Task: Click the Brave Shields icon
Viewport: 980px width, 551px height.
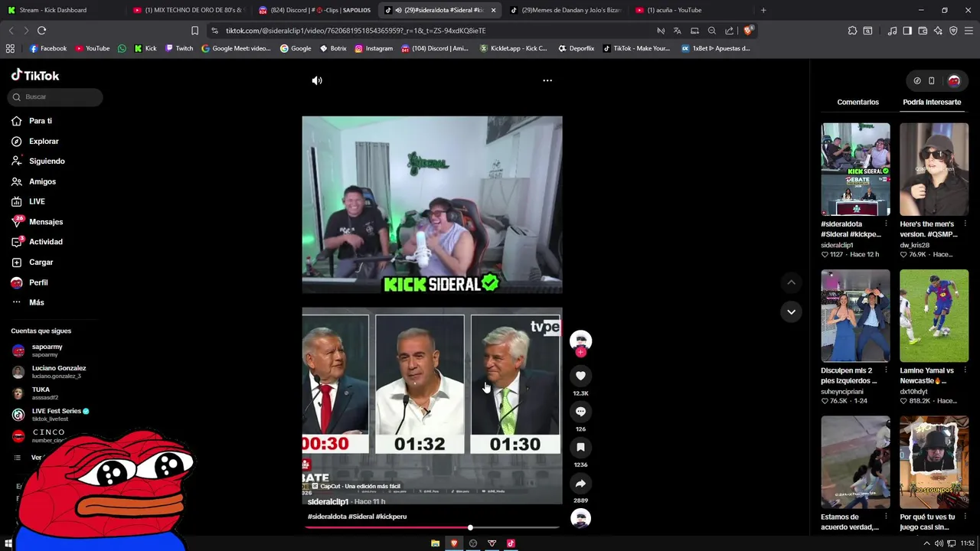Action: pyautogui.click(x=749, y=31)
